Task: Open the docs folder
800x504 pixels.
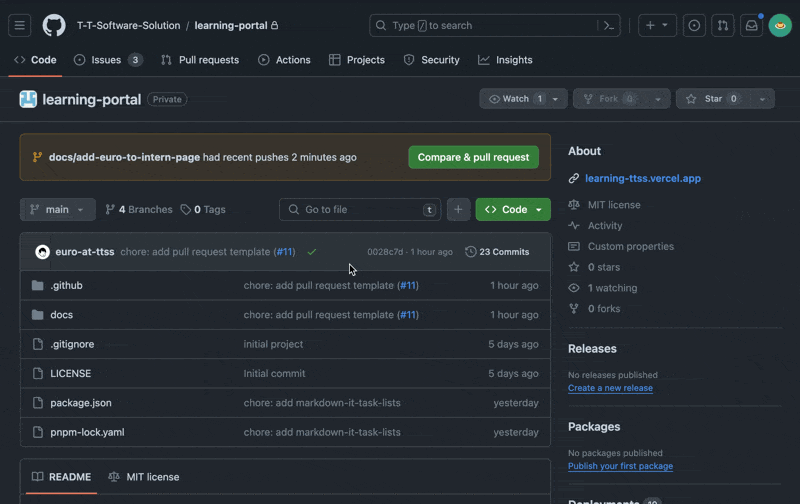Action: click(62, 315)
